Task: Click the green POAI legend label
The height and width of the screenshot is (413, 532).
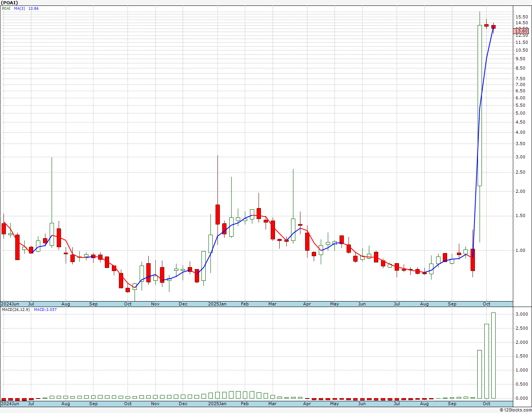Action: [x=6, y=9]
